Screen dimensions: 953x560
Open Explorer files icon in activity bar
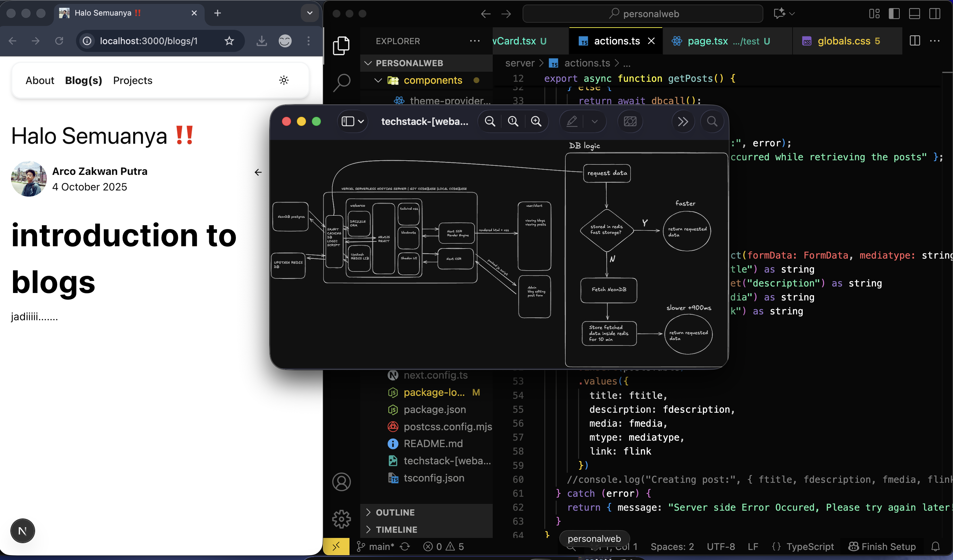(x=341, y=46)
